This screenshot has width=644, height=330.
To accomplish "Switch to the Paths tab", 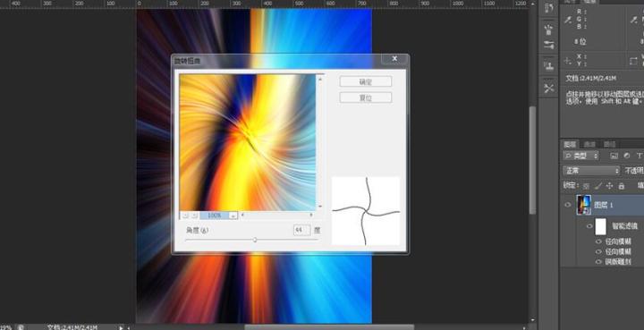I will 609,144.
